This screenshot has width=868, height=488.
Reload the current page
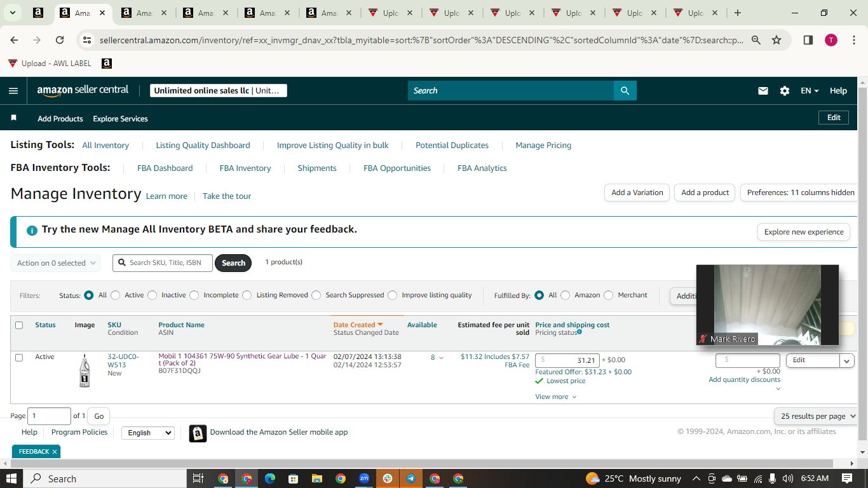(x=60, y=40)
